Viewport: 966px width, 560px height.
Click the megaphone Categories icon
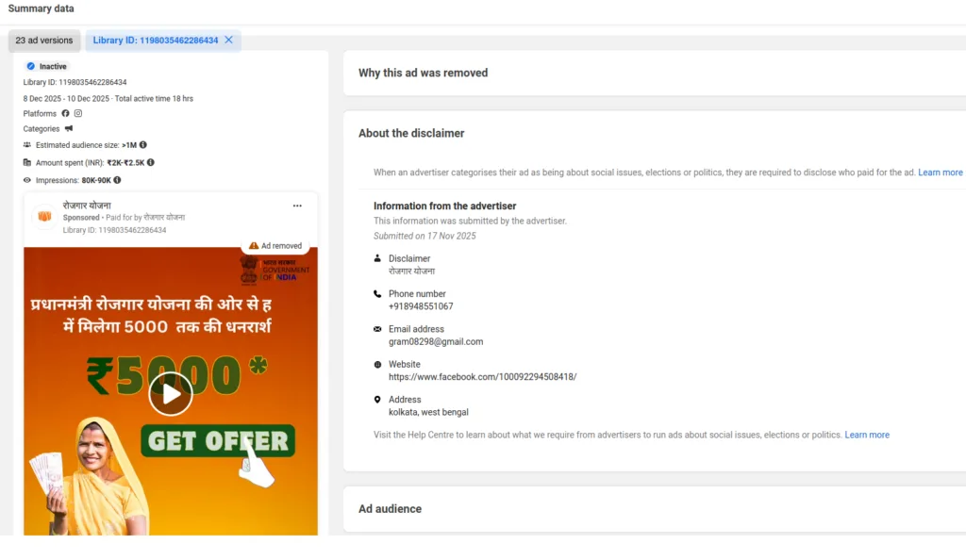(x=69, y=129)
